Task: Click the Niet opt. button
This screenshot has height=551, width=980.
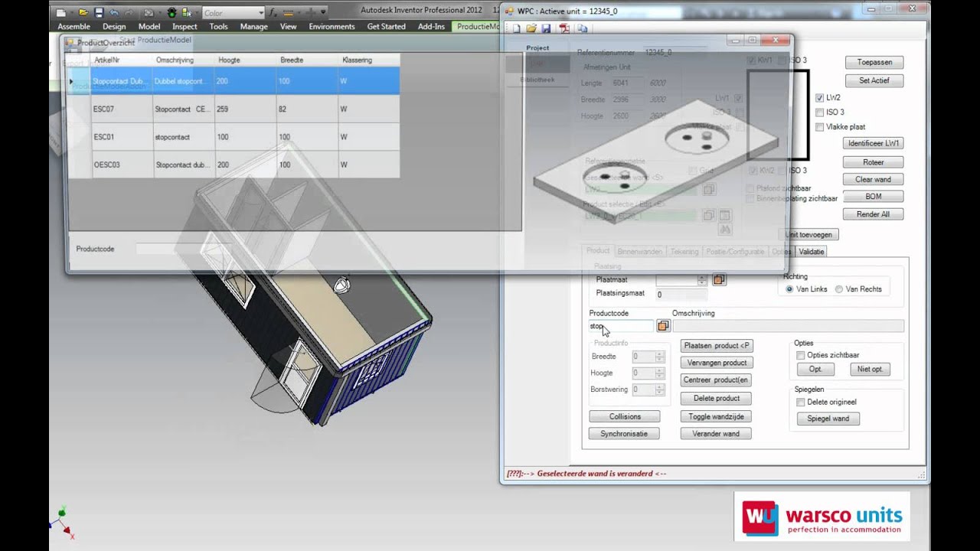Action: [x=870, y=369]
